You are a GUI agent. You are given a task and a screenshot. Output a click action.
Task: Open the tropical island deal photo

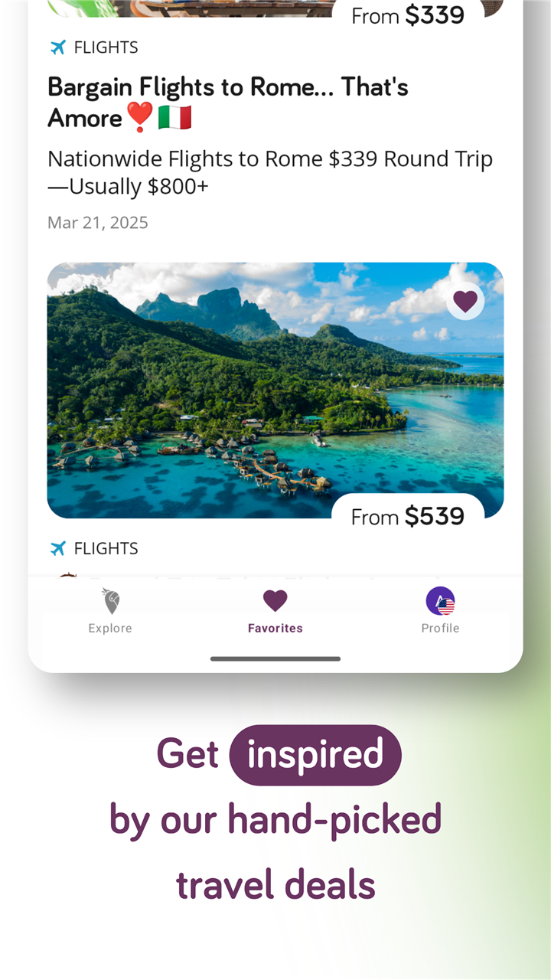[x=275, y=390]
